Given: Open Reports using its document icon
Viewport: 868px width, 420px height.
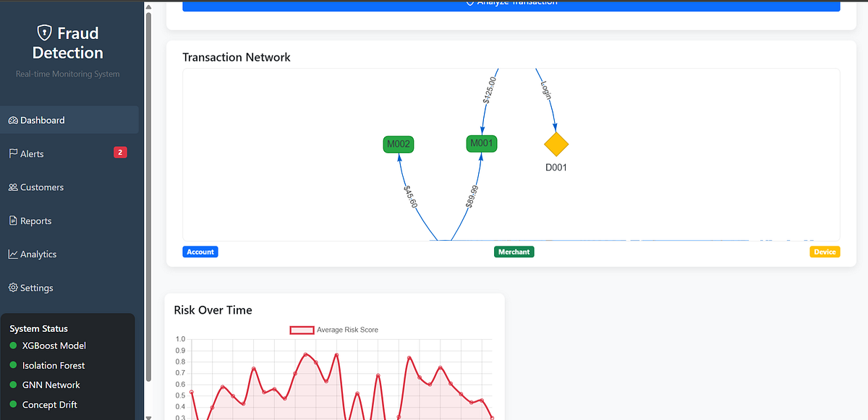Looking at the screenshot, I should [x=12, y=220].
